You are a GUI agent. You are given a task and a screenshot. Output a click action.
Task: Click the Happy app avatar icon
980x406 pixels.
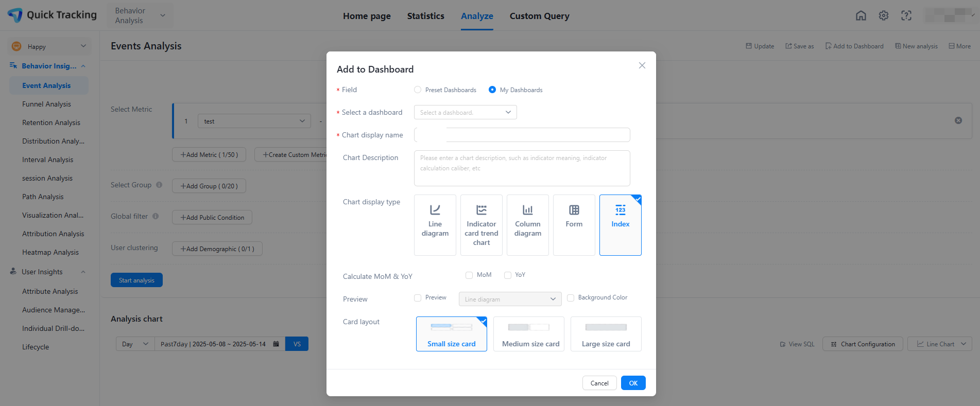point(16,46)
